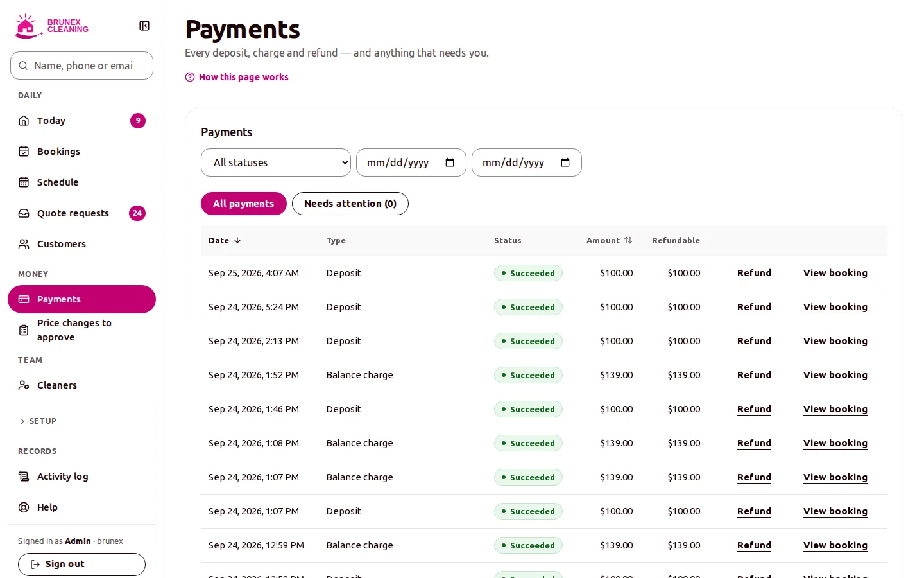Click the Bookings calendar-check icon

tap(24, 152)
